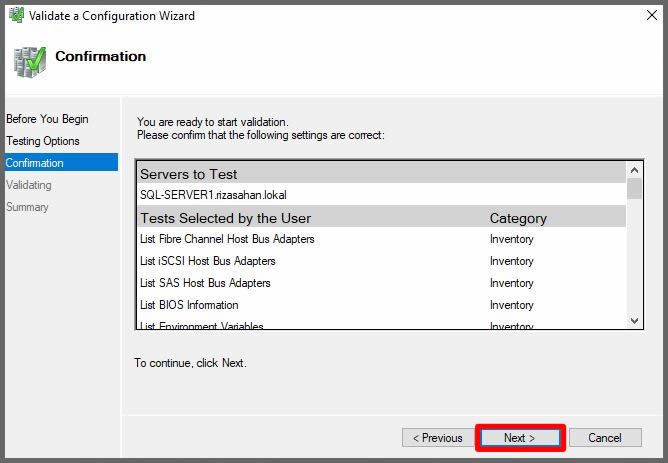Select List iSCSI Host Bus Adapters row
668x463 pixels.
pos(208,261)
